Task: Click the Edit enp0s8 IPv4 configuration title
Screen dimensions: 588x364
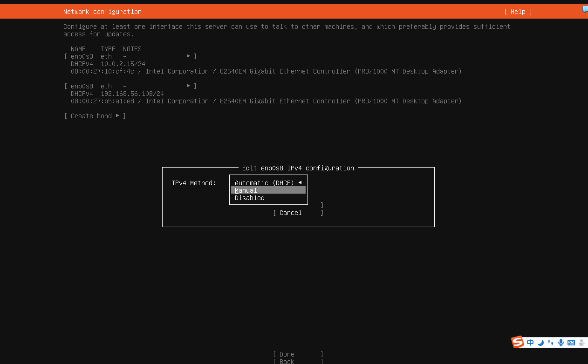Action: [298, 168]
